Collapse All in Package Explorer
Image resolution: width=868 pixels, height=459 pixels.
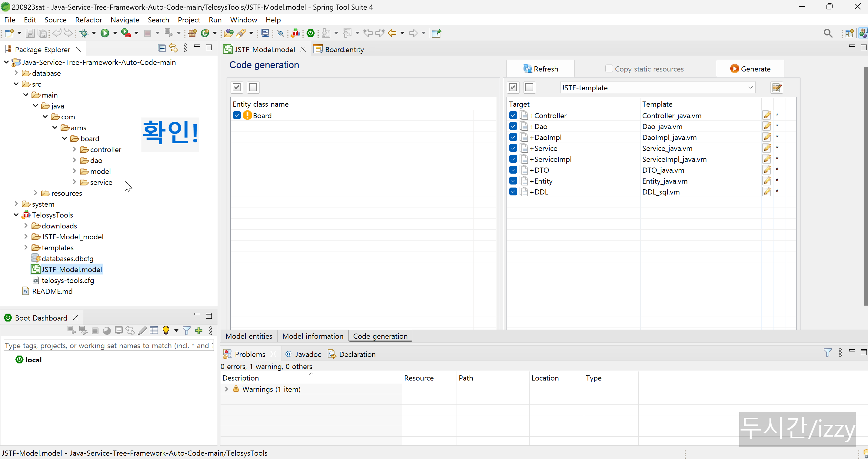[x=162, y=48]
